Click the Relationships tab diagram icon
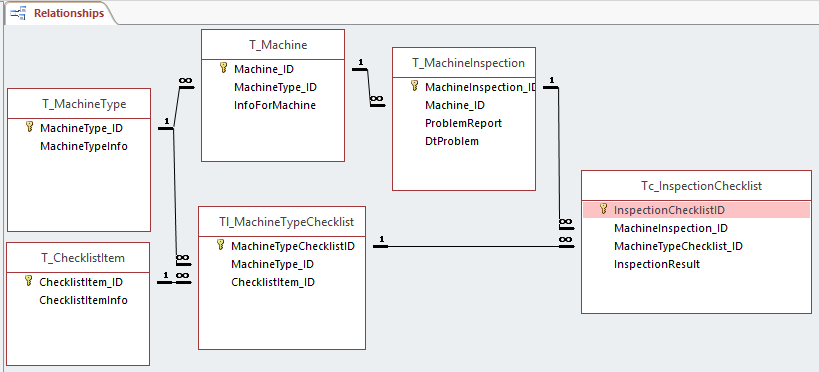The height and width of the screenshot is (372, 819). pos(18,13)
